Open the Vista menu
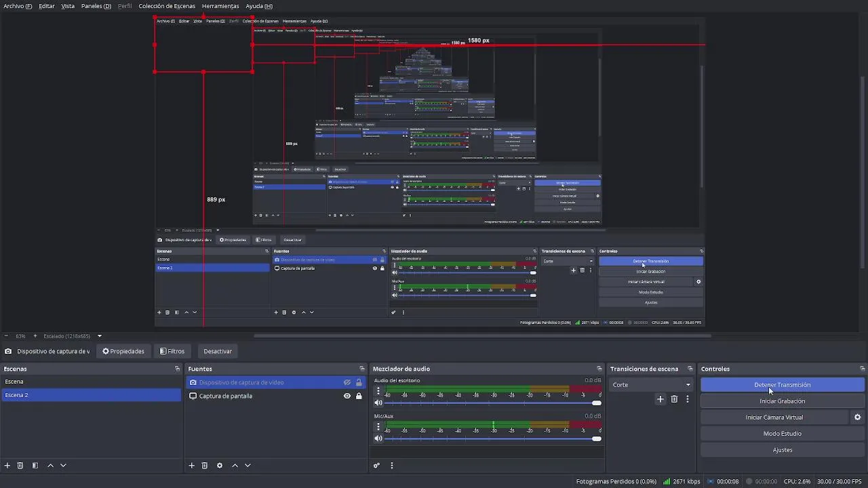This screenshot has height=488, width=868. click(x=68, y=6)
